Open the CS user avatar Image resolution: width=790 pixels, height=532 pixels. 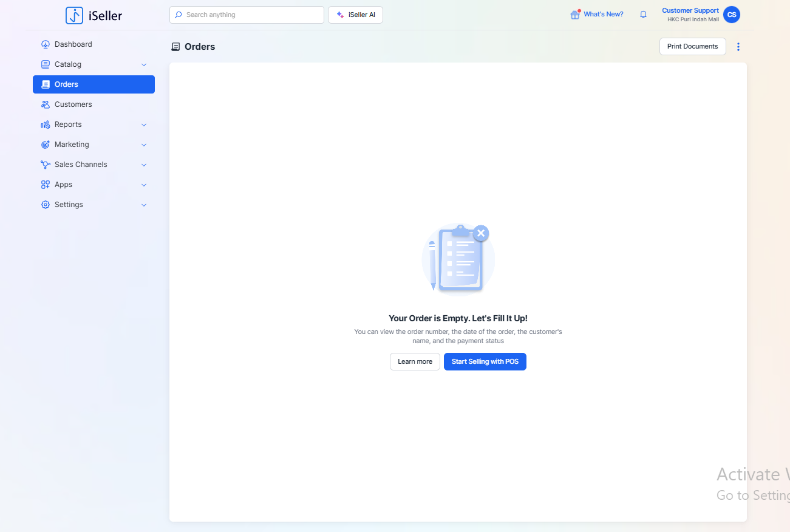coord(732,15)
